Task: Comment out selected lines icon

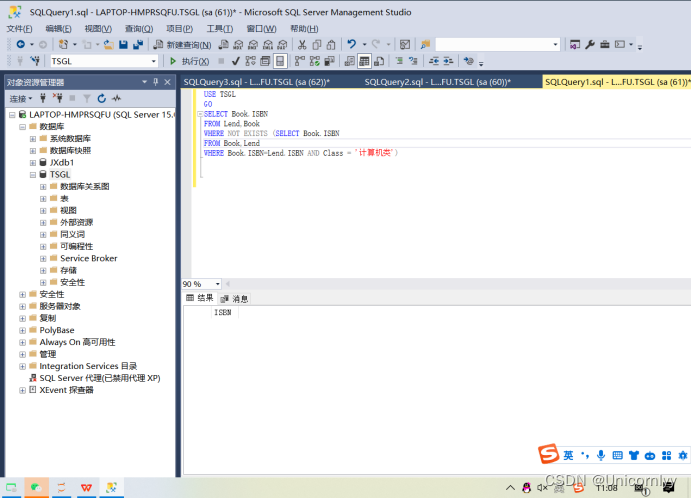Action: coord(399,61)
